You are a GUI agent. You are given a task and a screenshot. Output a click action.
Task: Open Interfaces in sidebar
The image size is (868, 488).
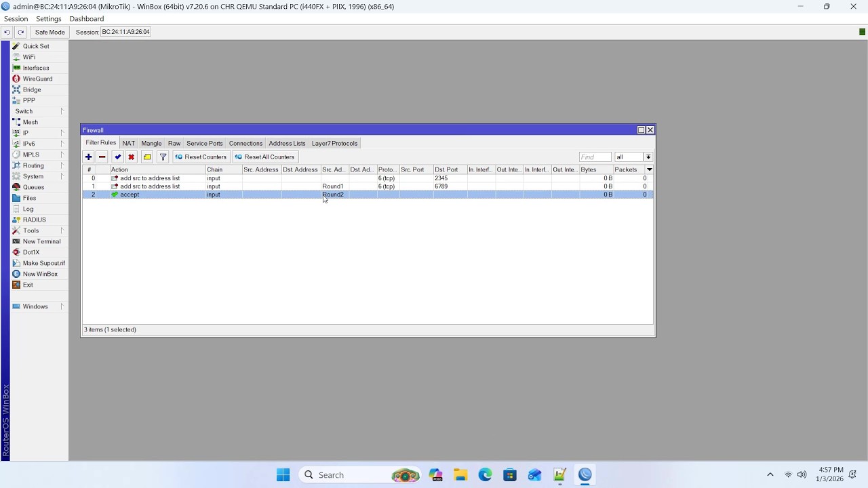tap(35, 68)
